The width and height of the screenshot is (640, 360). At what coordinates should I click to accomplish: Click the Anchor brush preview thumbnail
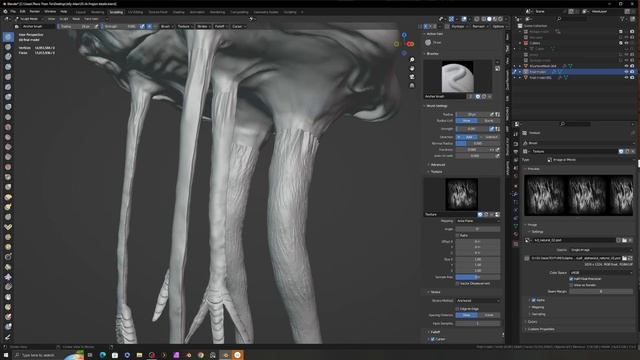point(458,77)
